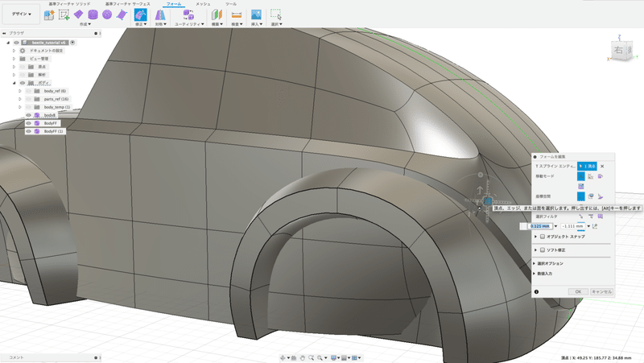Select the Symmetry tool icon
The image size is (644, 363).
tap(162, 15)
